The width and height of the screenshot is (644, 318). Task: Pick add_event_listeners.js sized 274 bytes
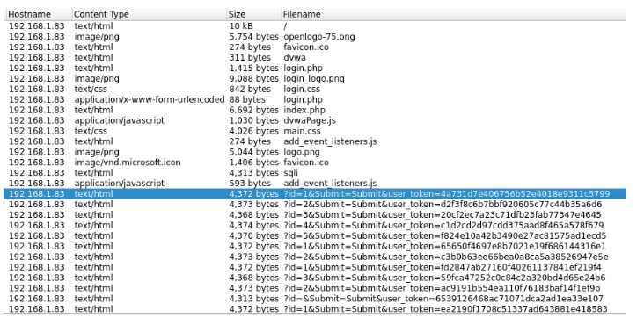click(x=315, y=141)
